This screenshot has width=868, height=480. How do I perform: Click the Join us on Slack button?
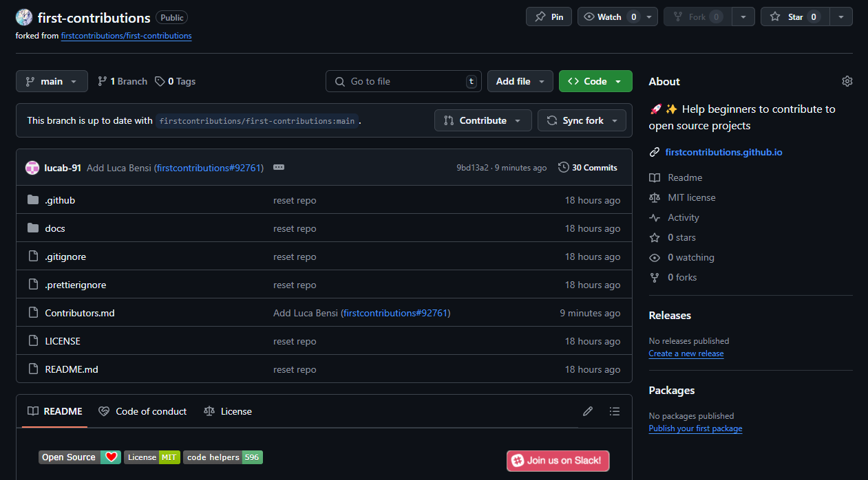558,461
